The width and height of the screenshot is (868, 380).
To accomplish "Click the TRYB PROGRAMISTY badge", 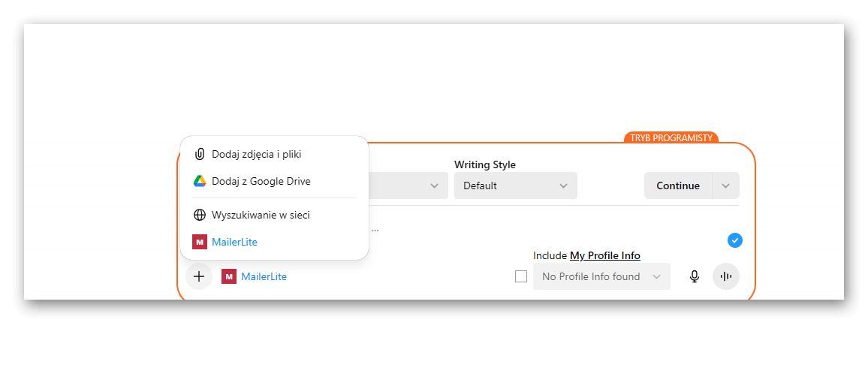I will [671, 138].
